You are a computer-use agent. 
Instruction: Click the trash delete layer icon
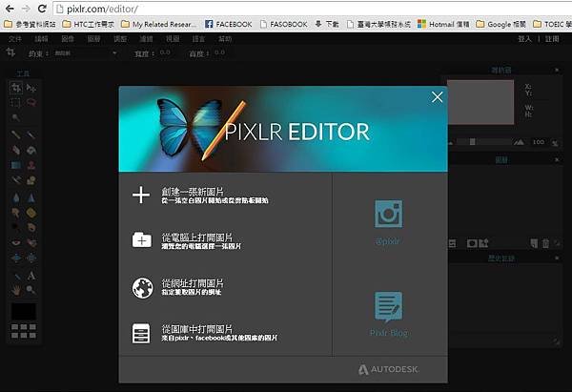pyautogui.click(x=545, y=243)
